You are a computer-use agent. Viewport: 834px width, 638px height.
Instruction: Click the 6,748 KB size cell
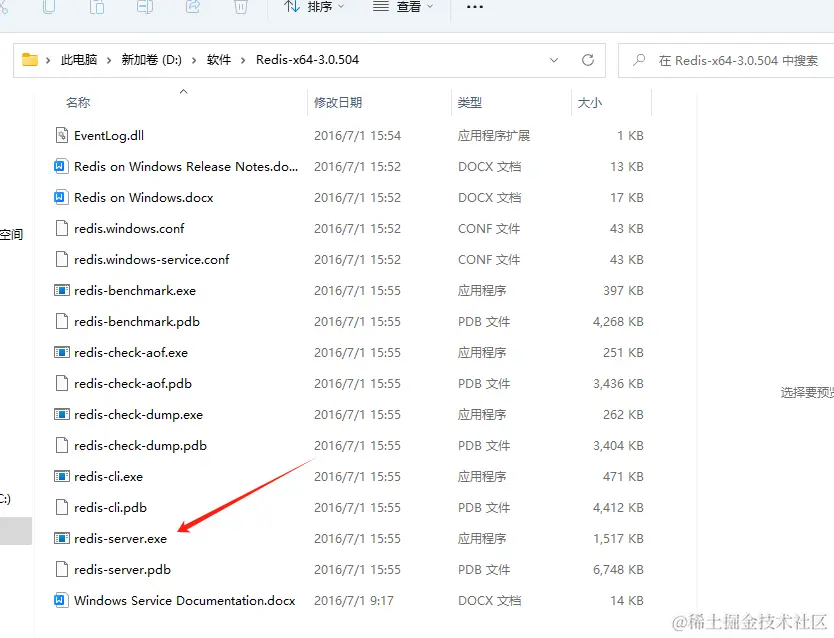click(619, 569)
